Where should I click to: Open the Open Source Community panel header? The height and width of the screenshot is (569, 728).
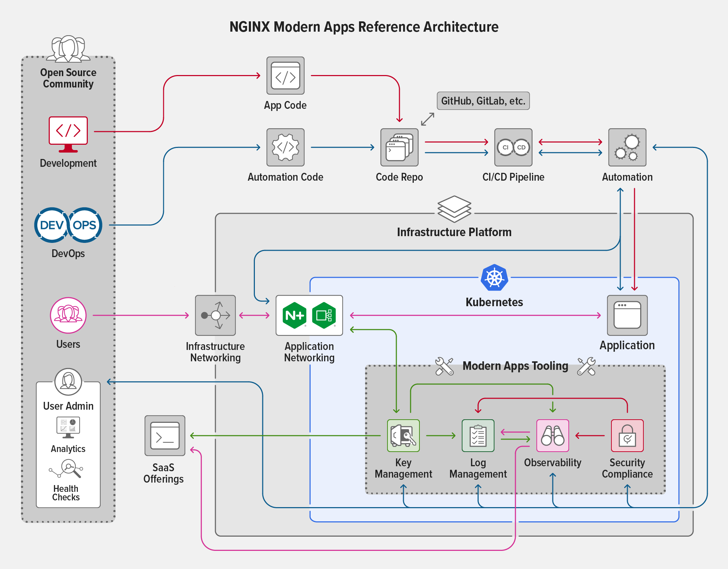[x=68, y=78]
